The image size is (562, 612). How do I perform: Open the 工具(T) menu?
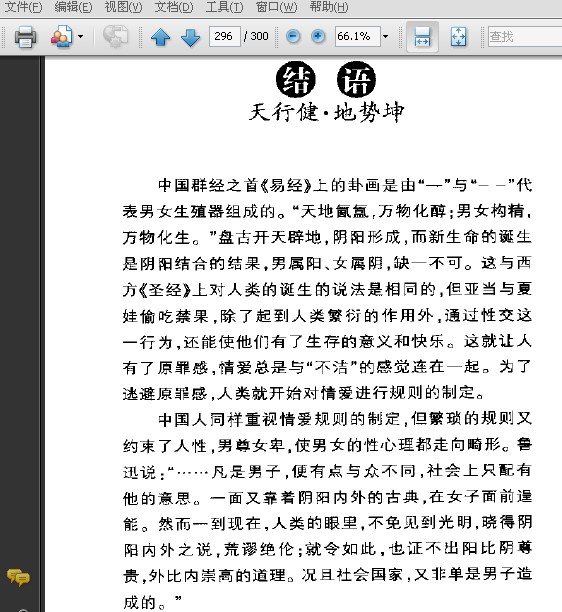[x=224, y=7]
